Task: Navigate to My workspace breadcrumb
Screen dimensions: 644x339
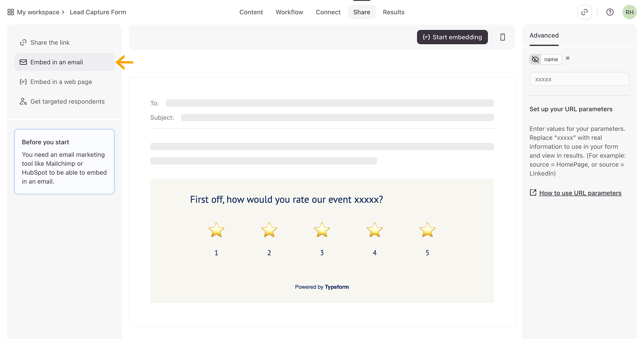Action: 38,12
